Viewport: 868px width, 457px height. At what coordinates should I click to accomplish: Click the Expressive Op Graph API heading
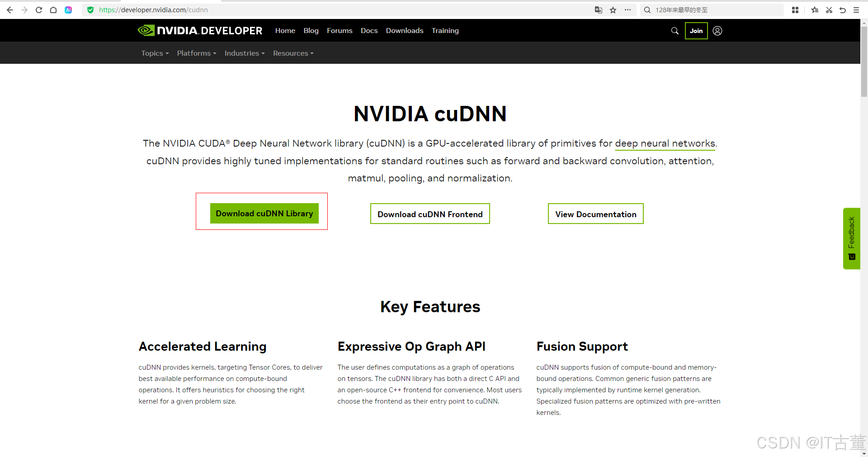click(x=411, y=347)
